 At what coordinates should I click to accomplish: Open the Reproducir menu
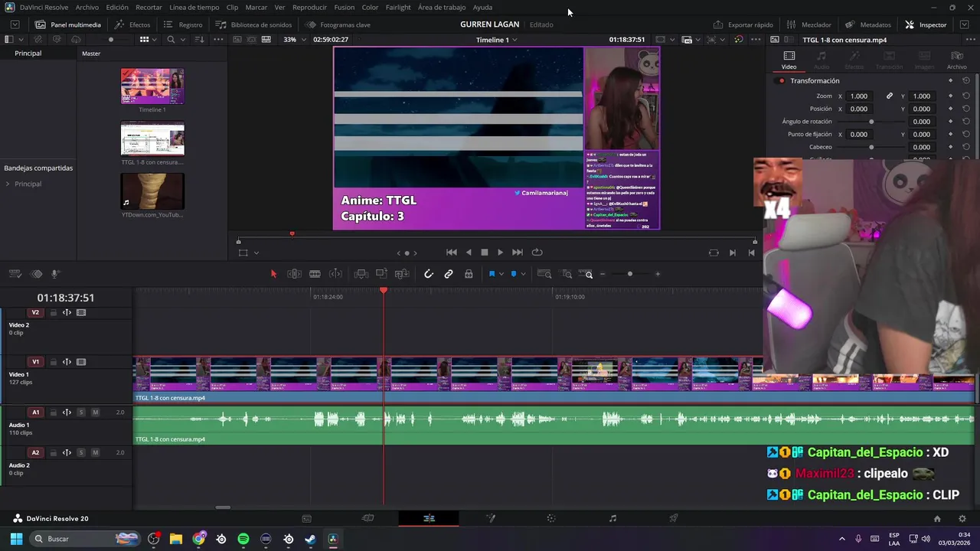click(309, 7)
